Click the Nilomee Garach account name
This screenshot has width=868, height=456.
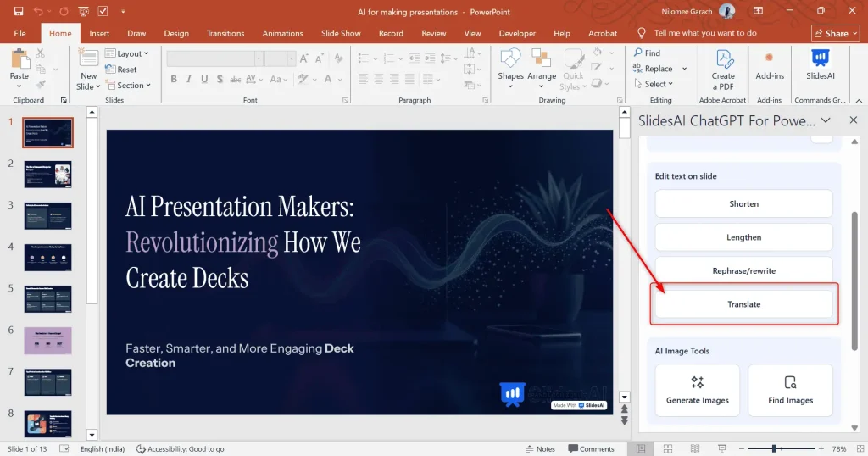[687, 11]
